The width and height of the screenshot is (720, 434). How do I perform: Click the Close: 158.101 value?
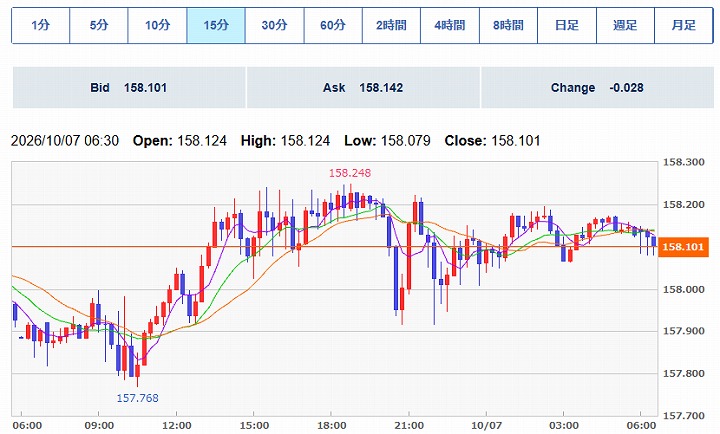tap(492, 141)
